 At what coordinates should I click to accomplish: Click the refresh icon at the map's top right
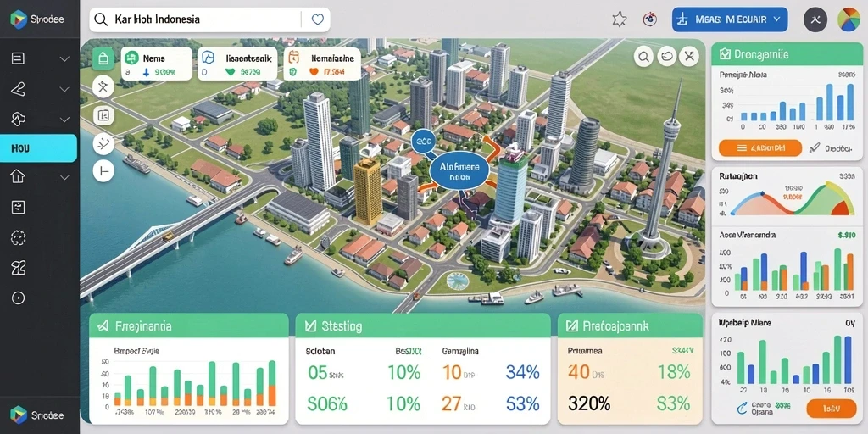666,57
